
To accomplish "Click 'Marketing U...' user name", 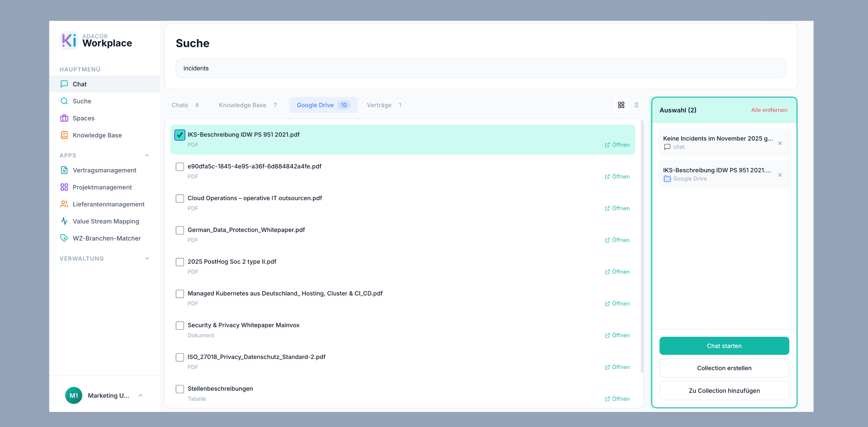I will [x=108, y=395].
